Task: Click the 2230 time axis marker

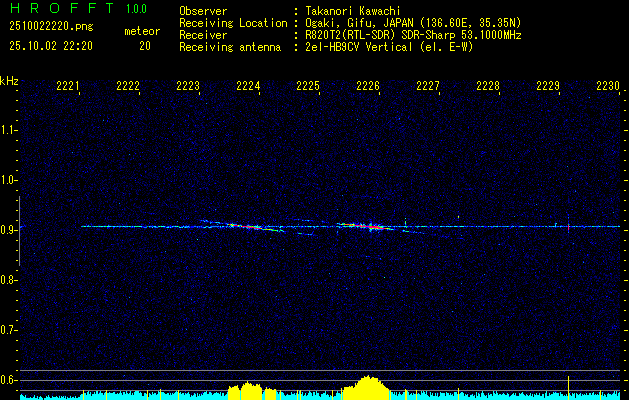Action: pyautogui.click(x=608, y=85)
